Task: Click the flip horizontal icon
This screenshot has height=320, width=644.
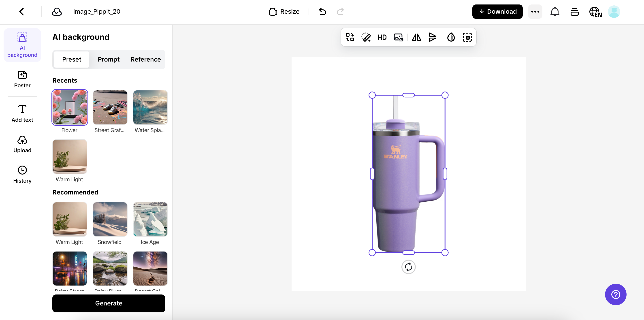Action: [416, 38]
